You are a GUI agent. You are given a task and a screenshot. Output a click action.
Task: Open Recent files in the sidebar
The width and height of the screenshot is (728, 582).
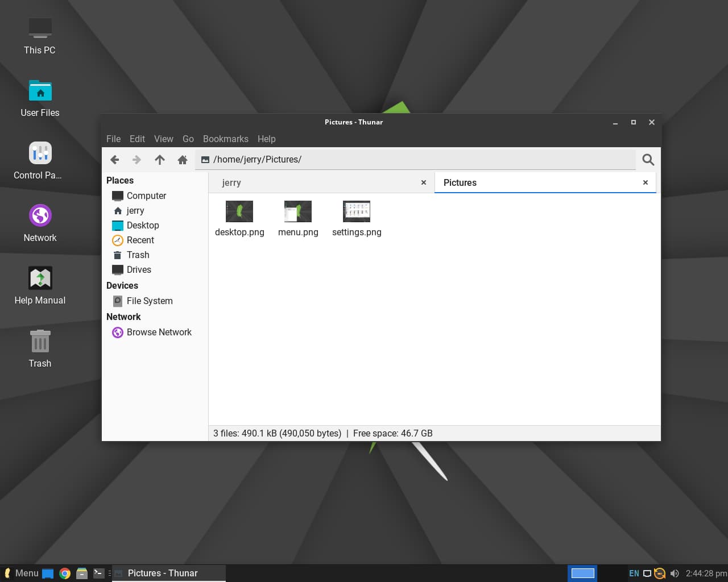(x=140, y=240)
